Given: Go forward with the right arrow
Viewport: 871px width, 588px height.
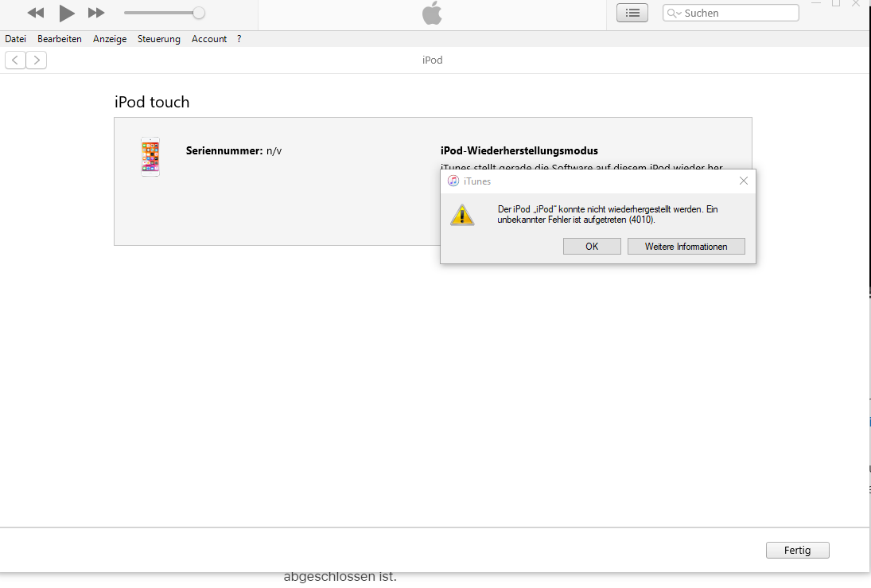Looking at the screenshot, I should click(36, 60).
